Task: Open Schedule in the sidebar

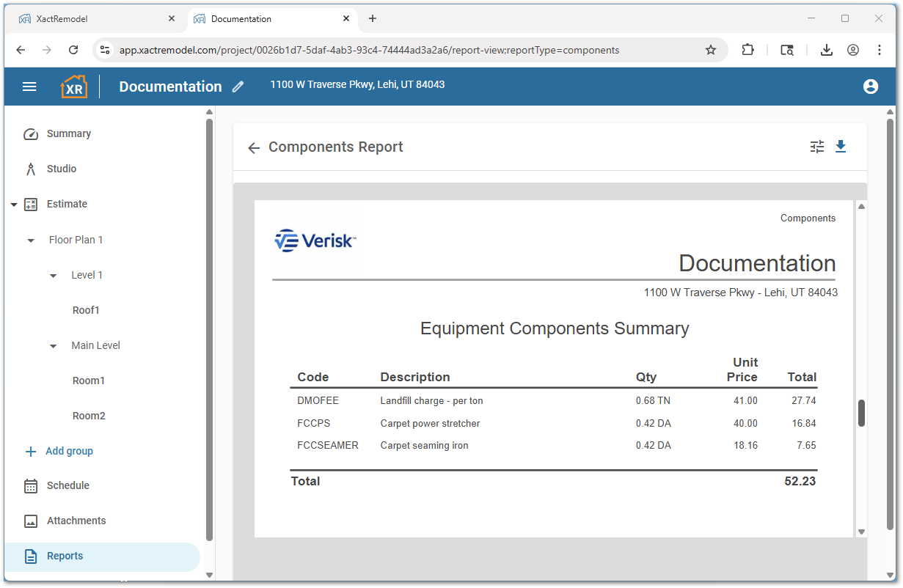Action: (67, 485)
